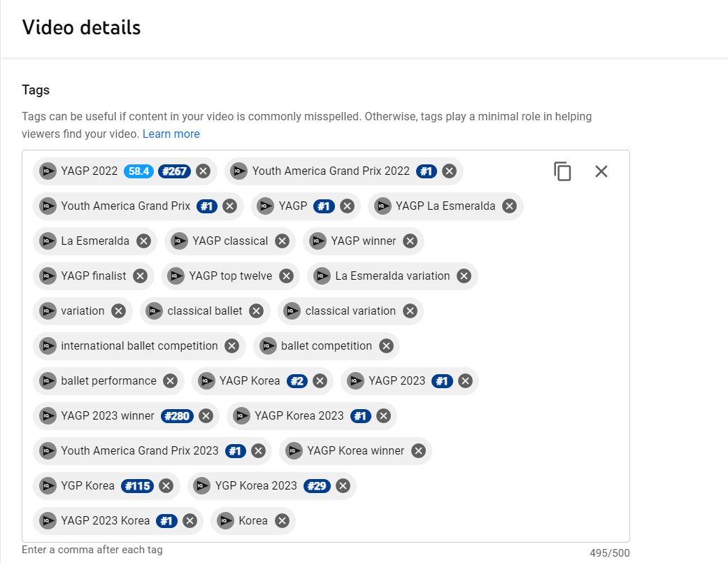The width and height of the screenshot is (728, 563).
Task: Remove the Youth America Grand Prix 2022 tag
Action: click(x=449, y=171)
